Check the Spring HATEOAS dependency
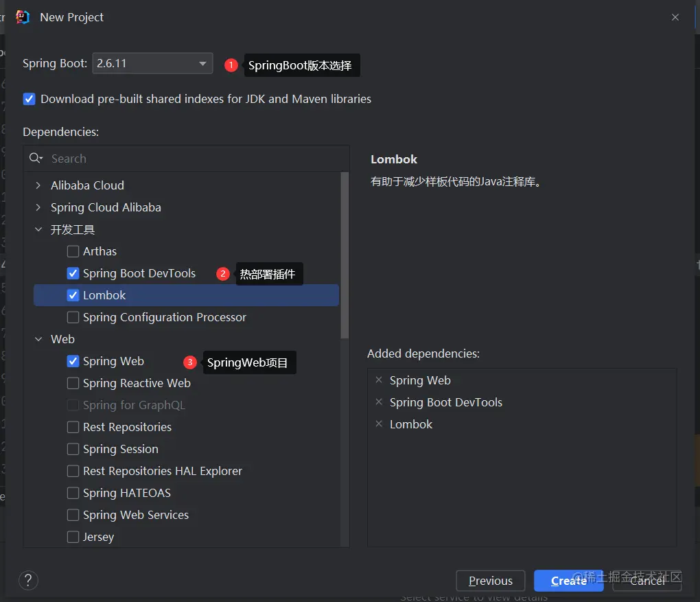 (x=73, y=493)
